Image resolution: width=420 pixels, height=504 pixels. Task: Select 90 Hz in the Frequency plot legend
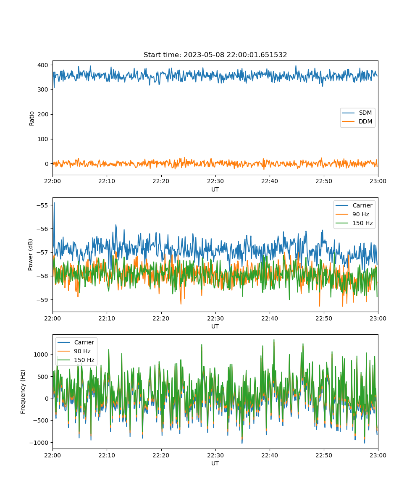[x=83, y=351]
